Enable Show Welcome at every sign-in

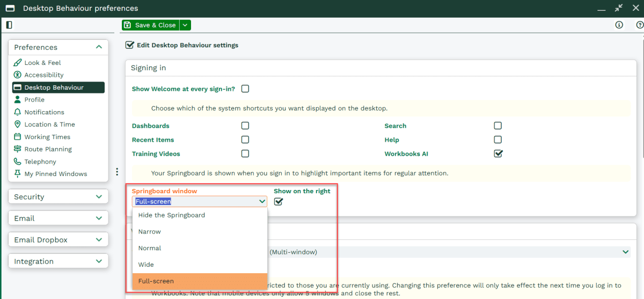pos(245,89)
